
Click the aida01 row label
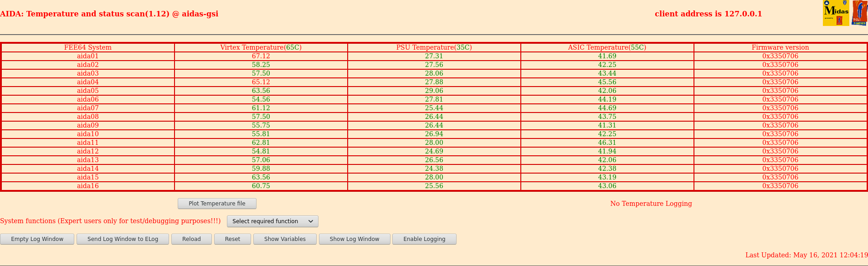[88, 56]
